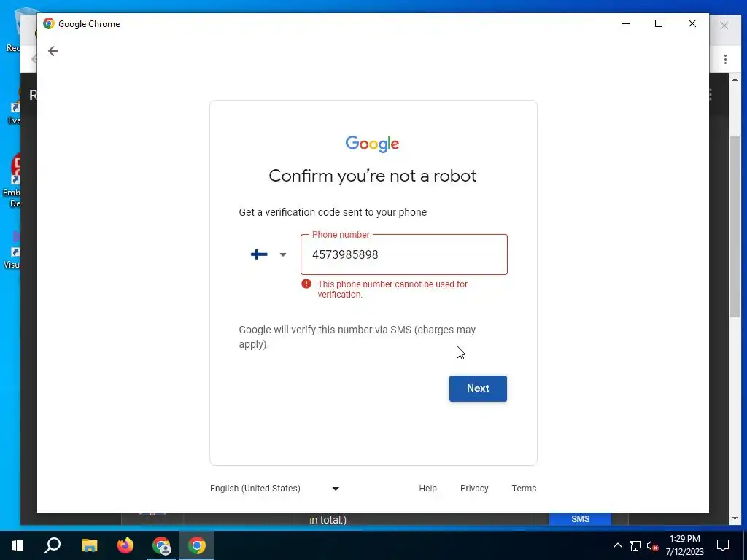Open taskbar Search
Screen dimensions: 747x560
pos(53,545)
